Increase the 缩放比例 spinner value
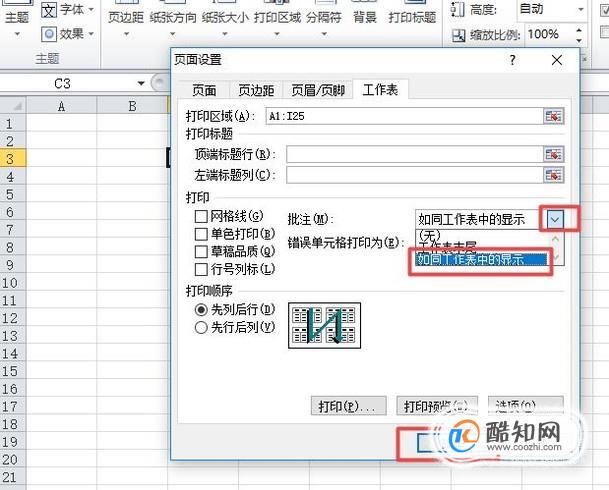The width and height of the screenshot is (609, 490). (x=579, y=30)
